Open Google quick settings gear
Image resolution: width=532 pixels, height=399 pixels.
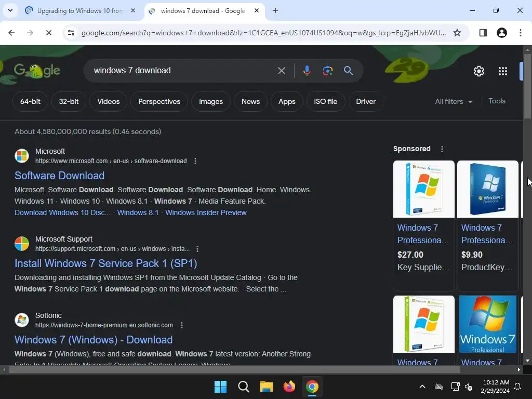pyautogui.click(x=478, y=71)
